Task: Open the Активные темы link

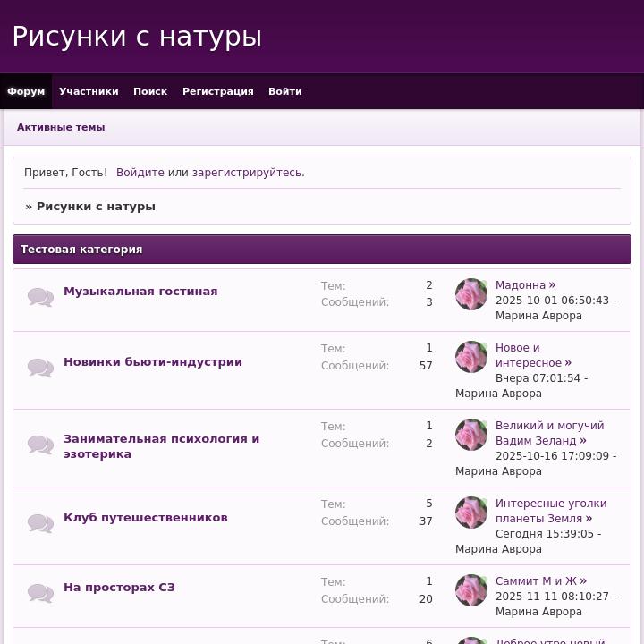Action: 61,127
